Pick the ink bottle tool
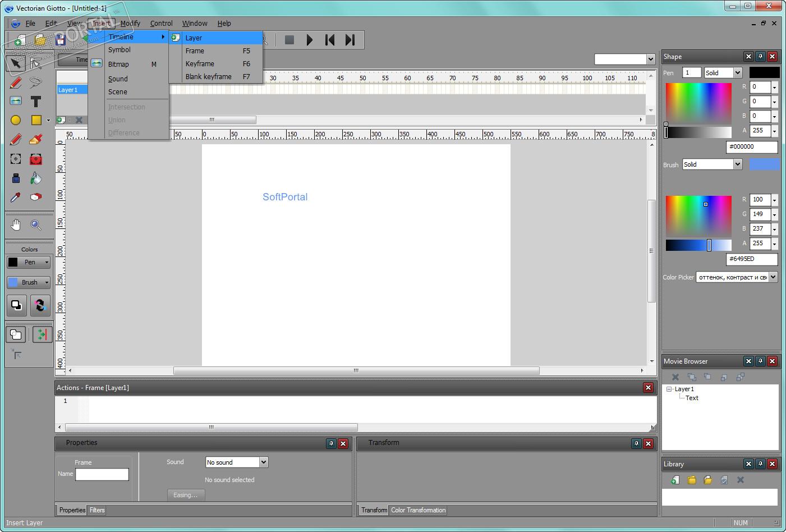 pos(16,178)
